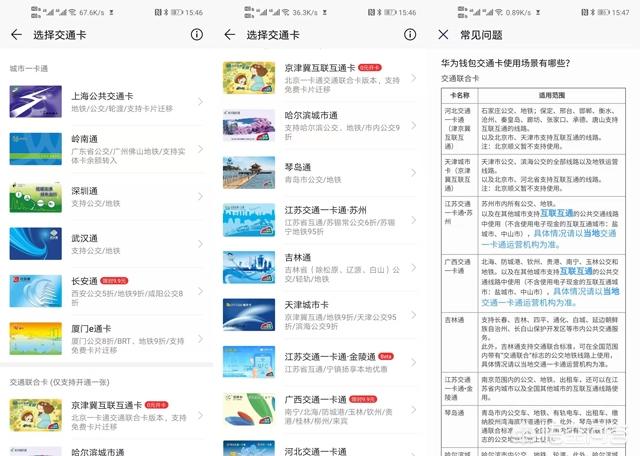Tap the 交通联合卡 (仅支持开通一张) section header

point(60,382)
